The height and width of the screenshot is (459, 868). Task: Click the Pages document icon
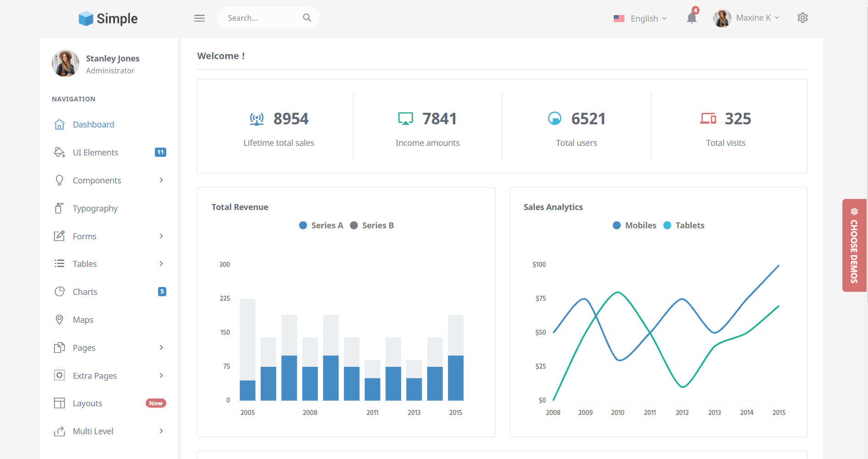pos(60,348)
